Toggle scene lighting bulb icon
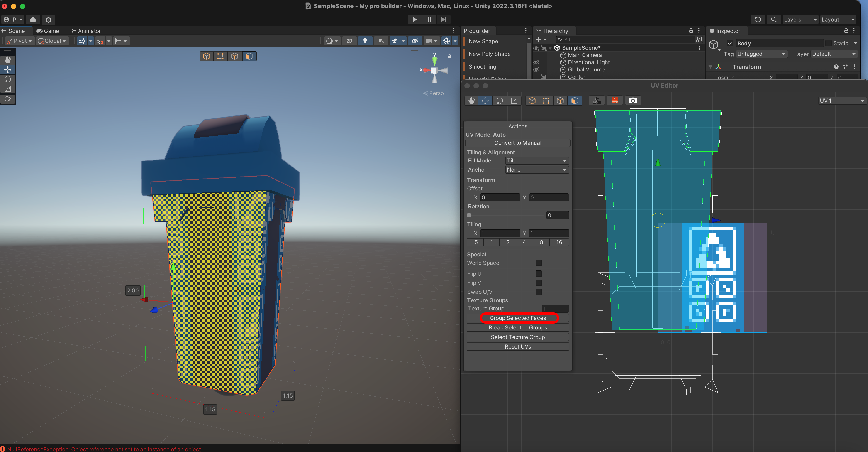868x452 pixels. point(365,41)
